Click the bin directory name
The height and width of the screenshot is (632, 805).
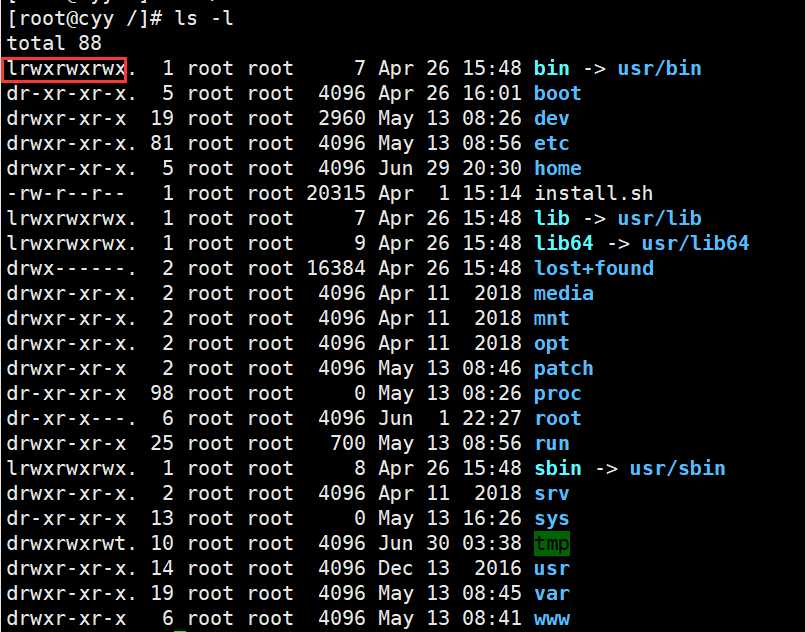552,68
